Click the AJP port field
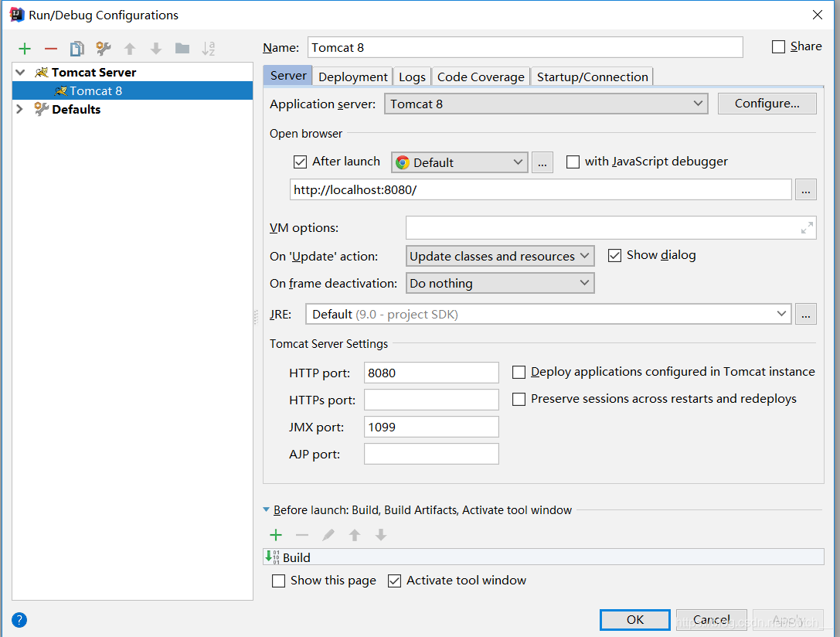This screenshot has height=637, width=840. point(431,454)
